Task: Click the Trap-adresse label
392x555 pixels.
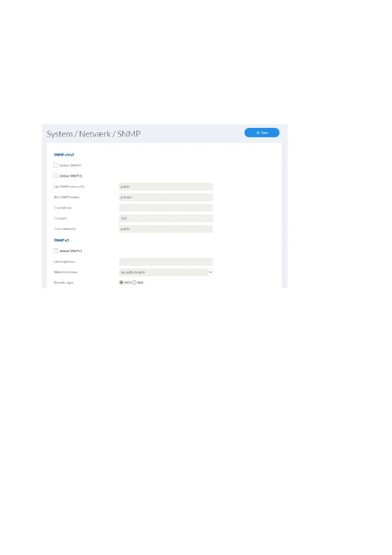Action: [x=63, y=208]
